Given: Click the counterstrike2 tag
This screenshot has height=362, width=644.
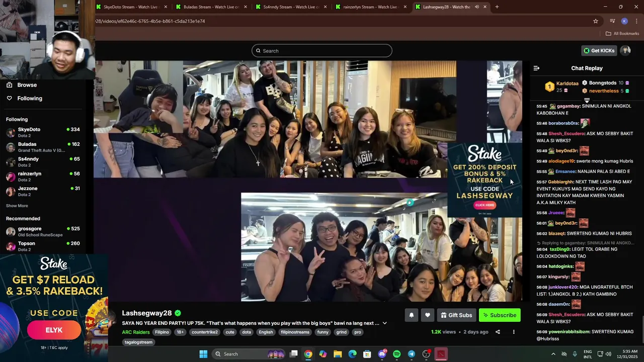Looking at the screenshot, I should [205, 332].
